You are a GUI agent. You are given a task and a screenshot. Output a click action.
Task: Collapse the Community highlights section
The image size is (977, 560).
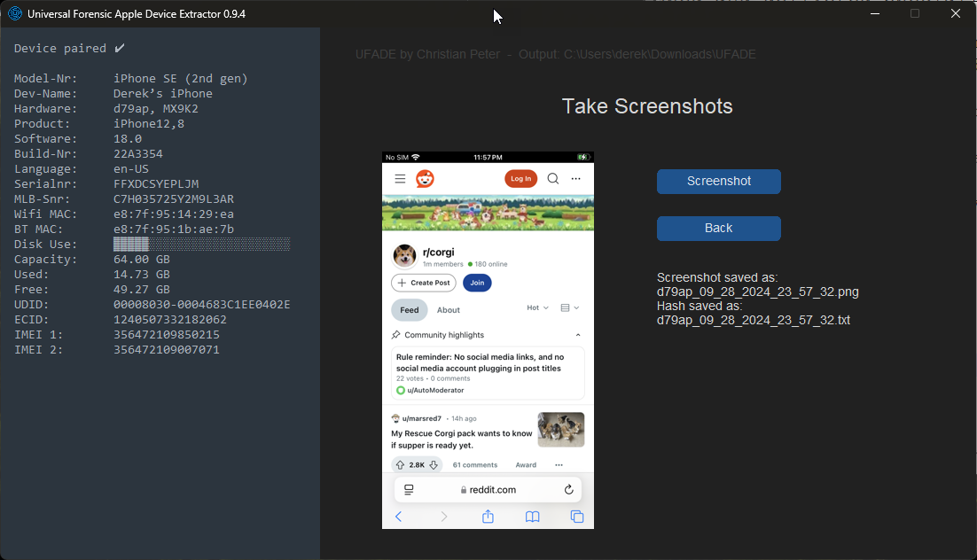(x=578, y=335)
